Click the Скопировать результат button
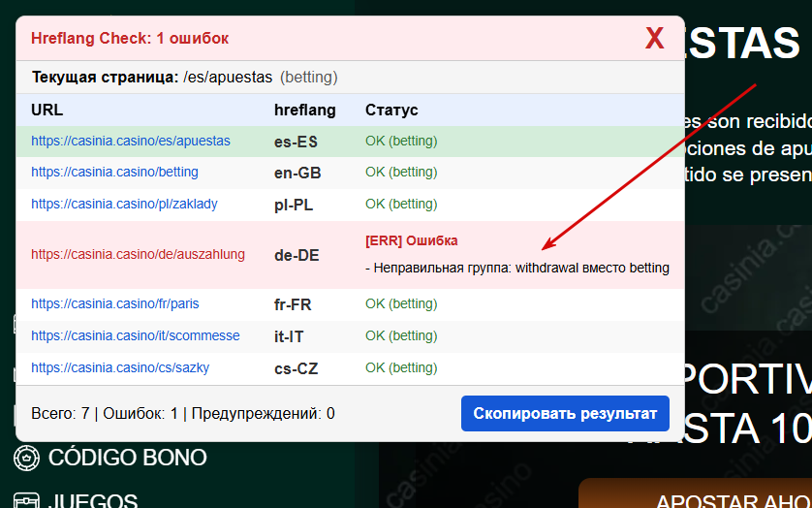Image resolution: width=812 pixels, height=508 pixels. pyautogui.click(x=565, y=414)
